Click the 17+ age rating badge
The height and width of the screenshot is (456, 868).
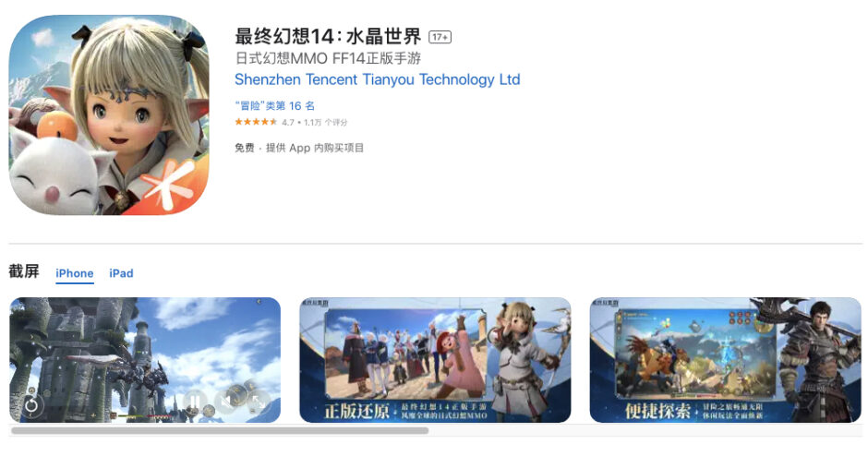click(x=440, y=37)
